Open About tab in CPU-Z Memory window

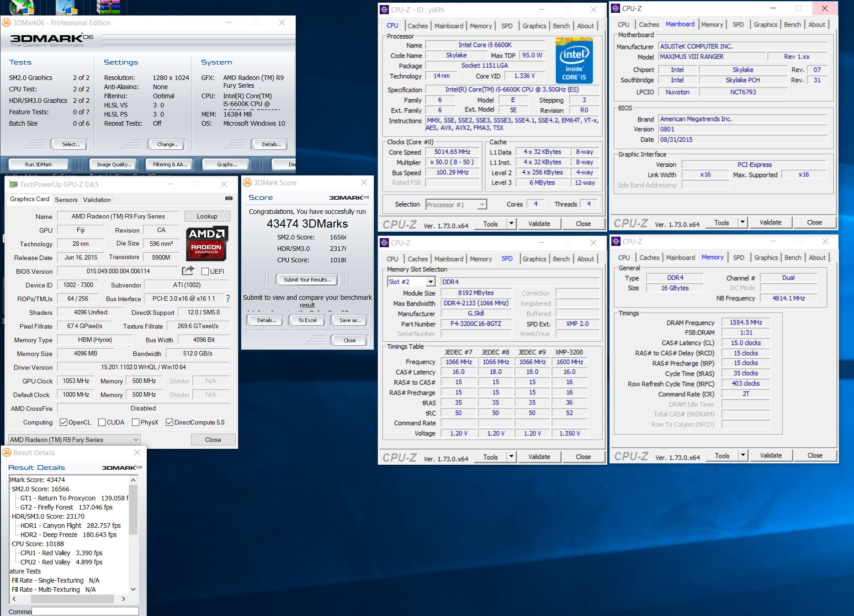click(x=817, y=258)
